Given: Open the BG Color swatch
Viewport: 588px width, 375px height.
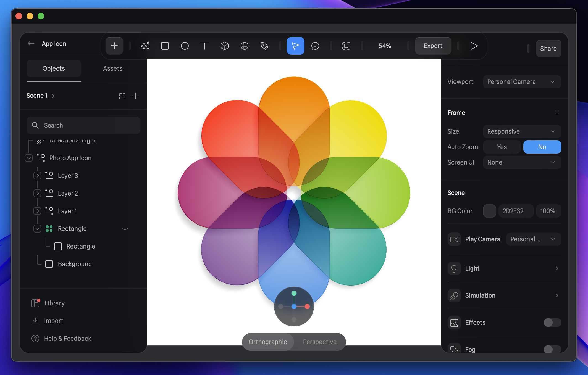Looking at the screenshot, I should coord(489,211).
